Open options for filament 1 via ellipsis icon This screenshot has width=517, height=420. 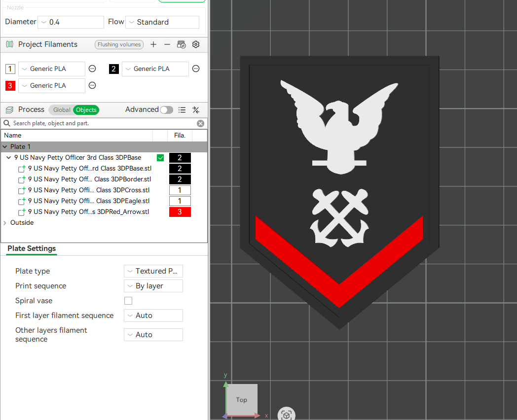point(92,69)
